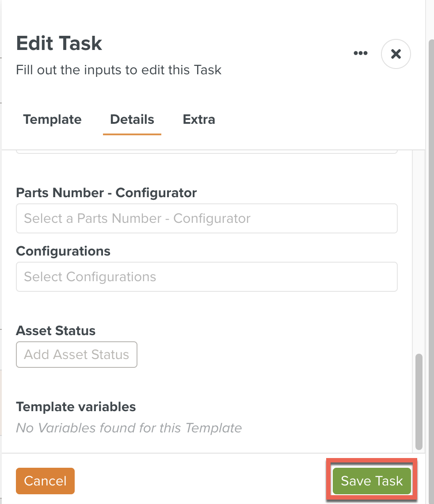Click the Parts Number - Configurator label
Screen dimensions: 434x504
[x=106, y=193]
